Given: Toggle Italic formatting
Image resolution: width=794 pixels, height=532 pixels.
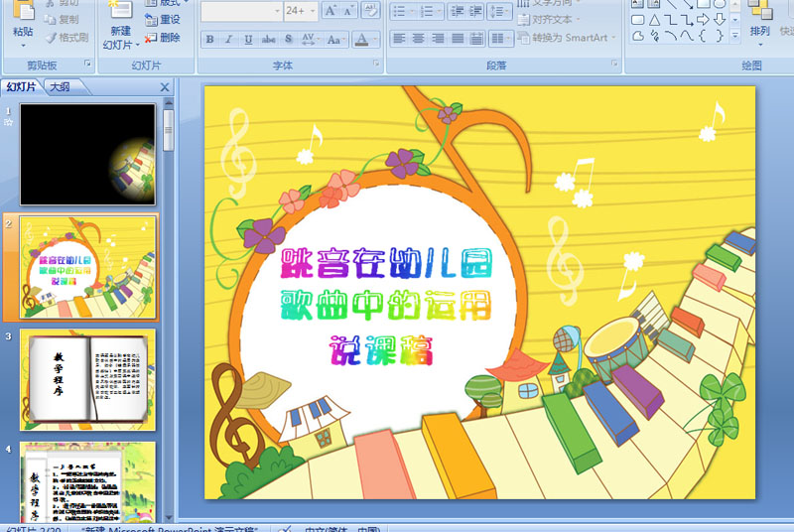Looking at the screenshot, I should click(x=229, y=39).
